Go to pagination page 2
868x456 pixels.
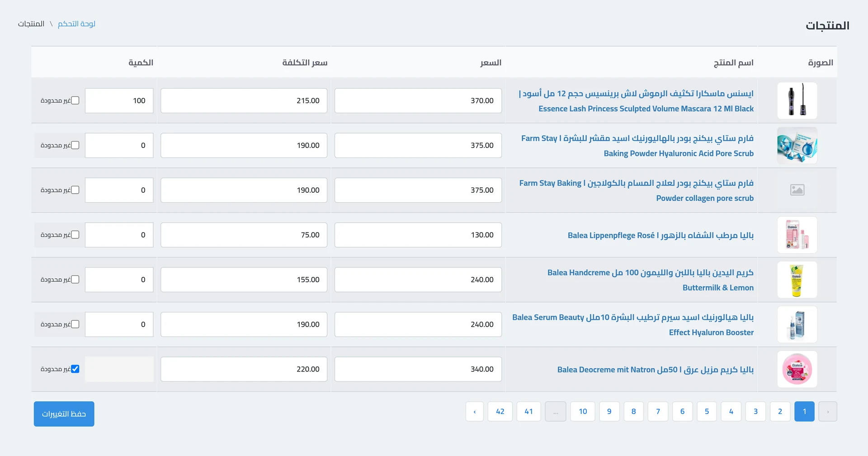pos(780,411)
